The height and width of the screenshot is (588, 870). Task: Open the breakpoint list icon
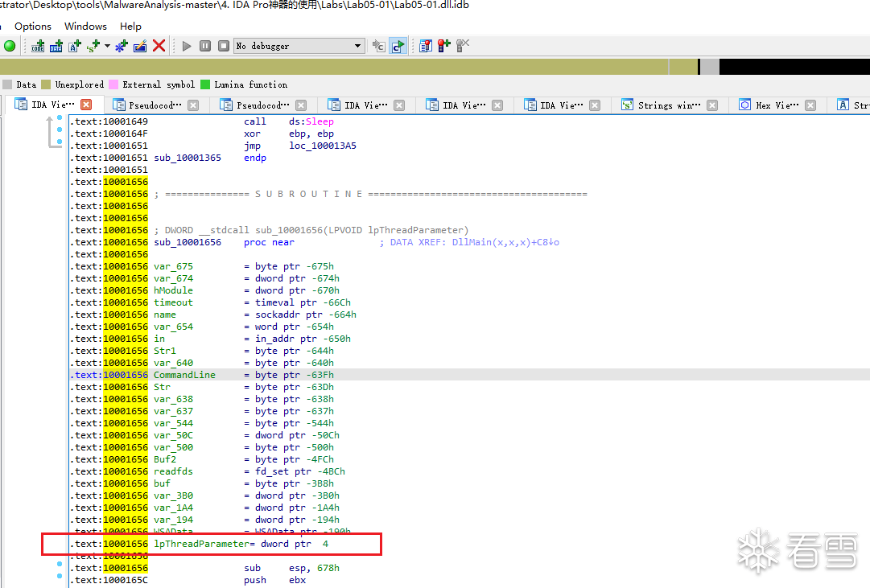pyautogui.click(x=426, y=46)
